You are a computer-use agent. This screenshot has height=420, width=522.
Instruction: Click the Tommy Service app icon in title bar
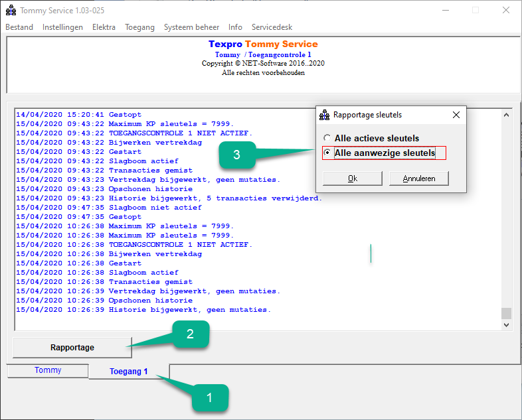point(11,11)
